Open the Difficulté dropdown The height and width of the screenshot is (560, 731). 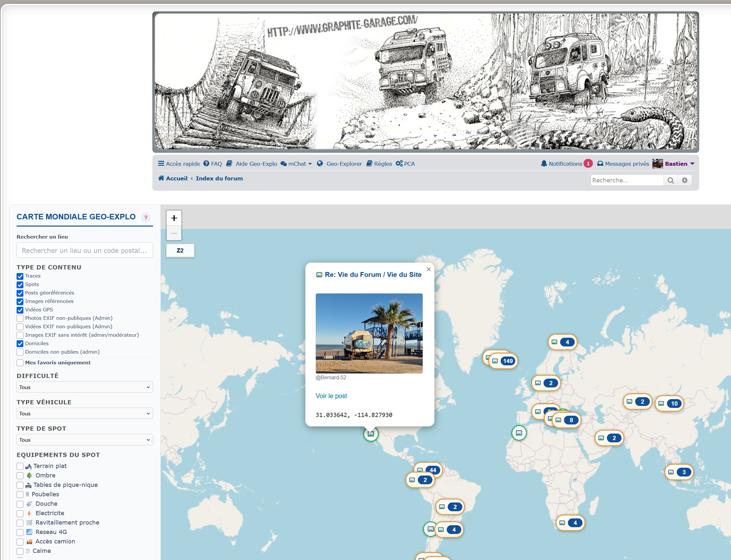pos(84,387)
